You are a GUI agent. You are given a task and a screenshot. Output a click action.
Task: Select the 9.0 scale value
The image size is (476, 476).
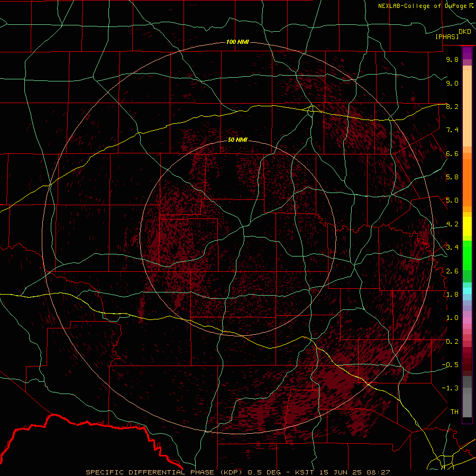452,83
